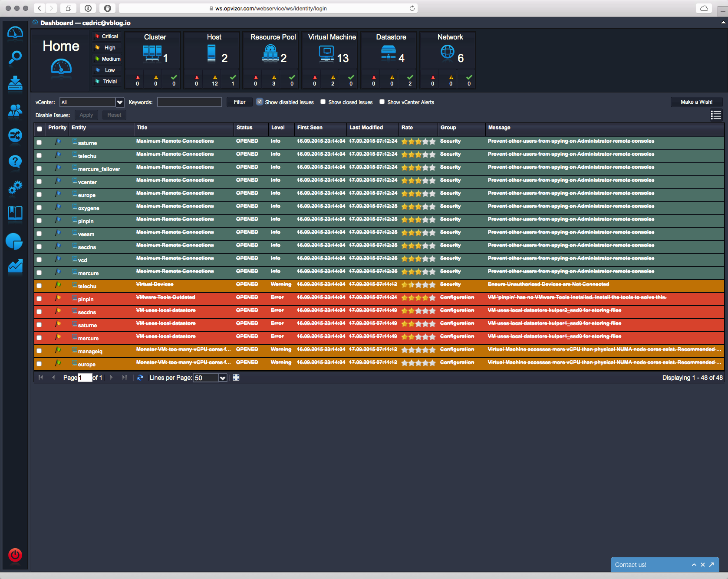Enable Show vCenter Alerts checkbox
728x579 pixels.
click(382, 102)
